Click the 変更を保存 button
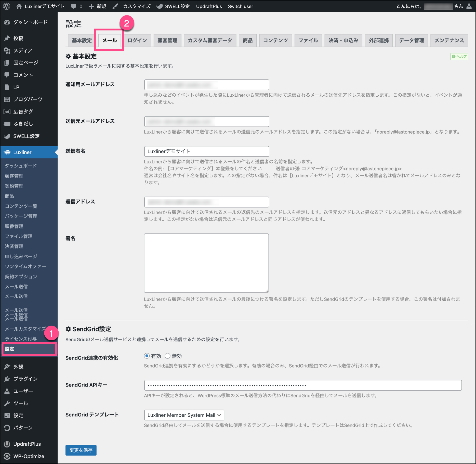This screenshot has height=464, width=476. [81, 450]
